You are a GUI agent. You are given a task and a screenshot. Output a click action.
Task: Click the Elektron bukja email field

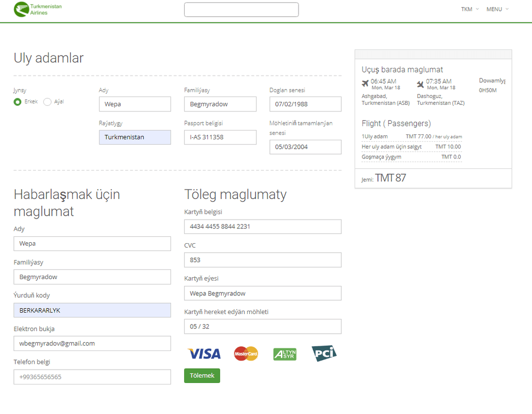point(92,343)
